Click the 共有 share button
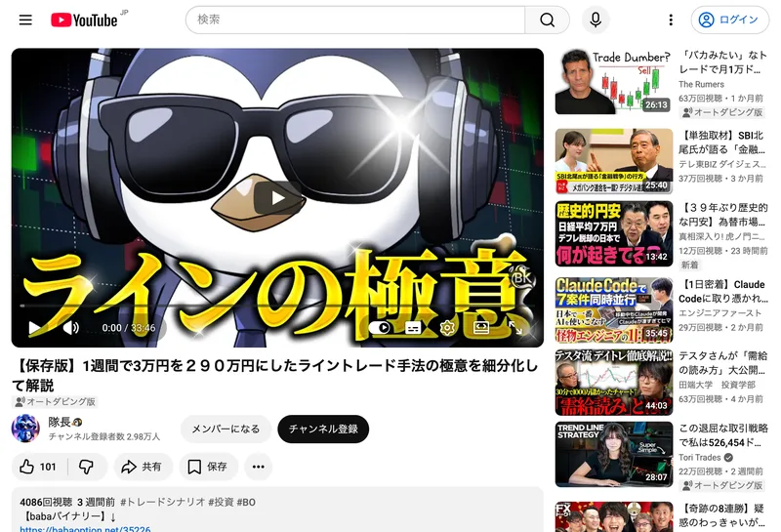 click(x=143, y=467)
